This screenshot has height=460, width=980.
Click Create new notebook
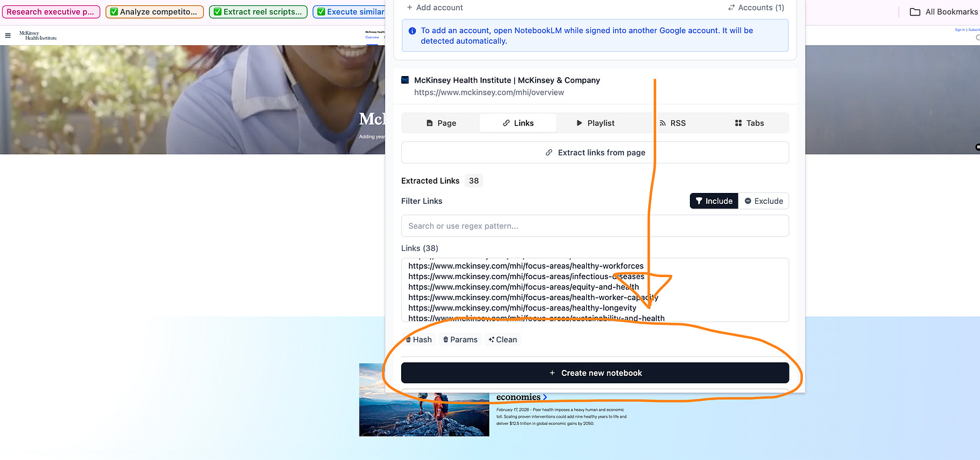595,373
